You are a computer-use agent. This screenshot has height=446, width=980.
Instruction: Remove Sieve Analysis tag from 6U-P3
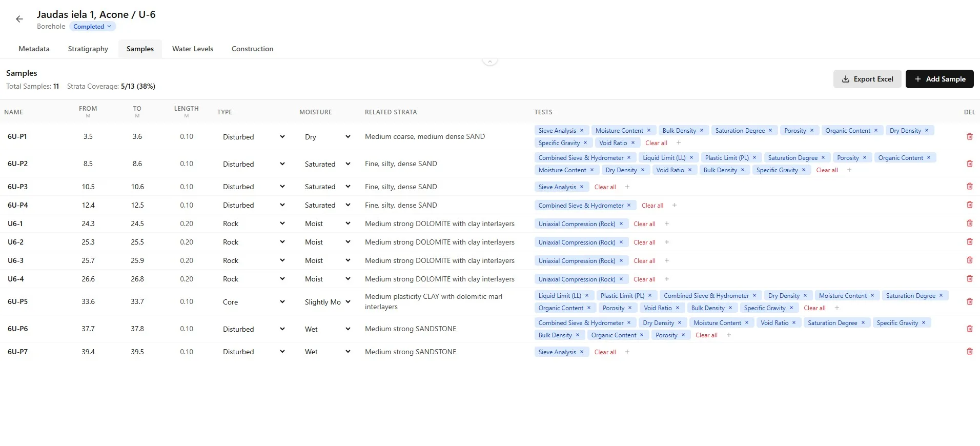tap(582, 187)
